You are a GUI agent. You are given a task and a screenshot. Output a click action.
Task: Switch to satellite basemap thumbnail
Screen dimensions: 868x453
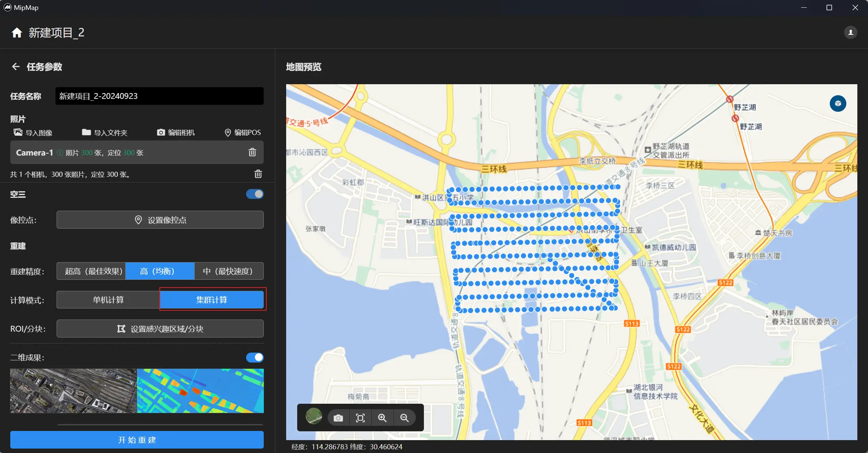click(313, 417)
